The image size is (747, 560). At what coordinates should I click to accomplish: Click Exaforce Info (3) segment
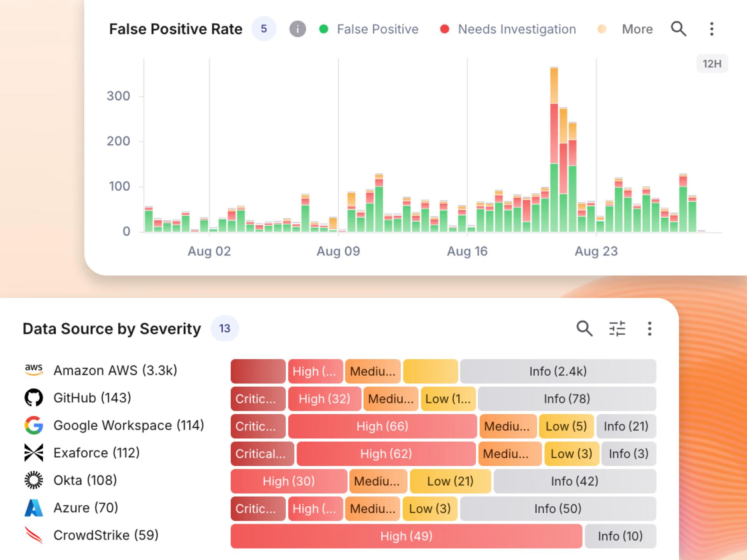click(629, 454)
